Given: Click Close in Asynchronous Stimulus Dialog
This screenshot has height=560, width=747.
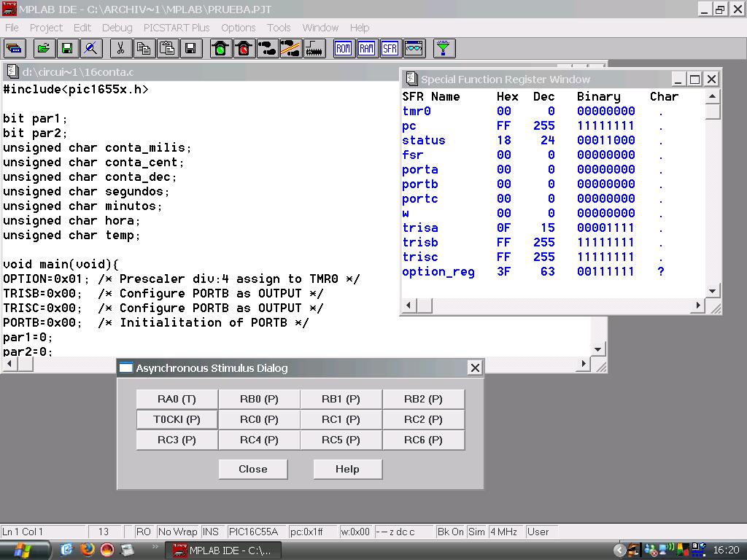Looking at the screenshot, I should pyautogui.click(x=253, y=469).
